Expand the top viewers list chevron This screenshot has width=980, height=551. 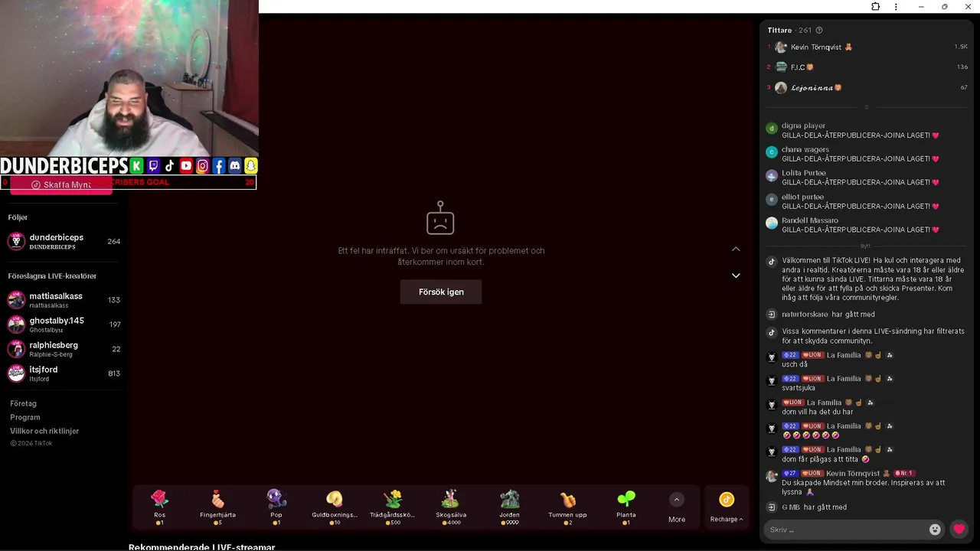tap(867, 107)
